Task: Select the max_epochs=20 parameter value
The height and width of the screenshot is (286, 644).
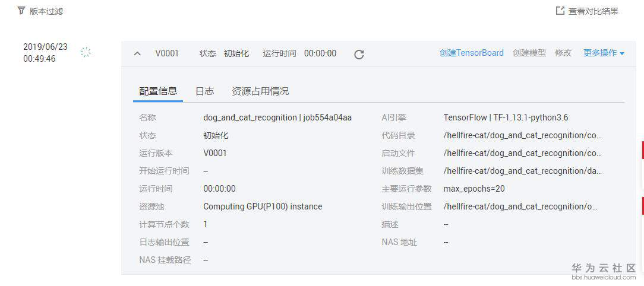Action: point(474,189)
